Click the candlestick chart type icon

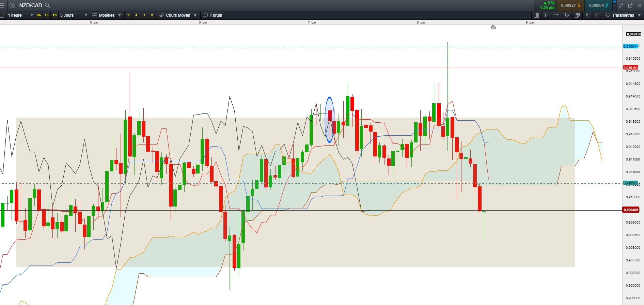tap(161, 15)
